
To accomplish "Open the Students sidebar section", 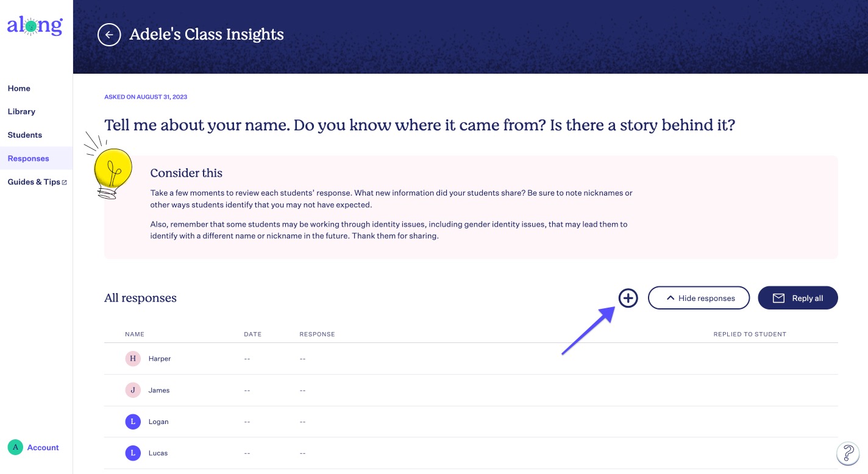I will pos(25,135).
